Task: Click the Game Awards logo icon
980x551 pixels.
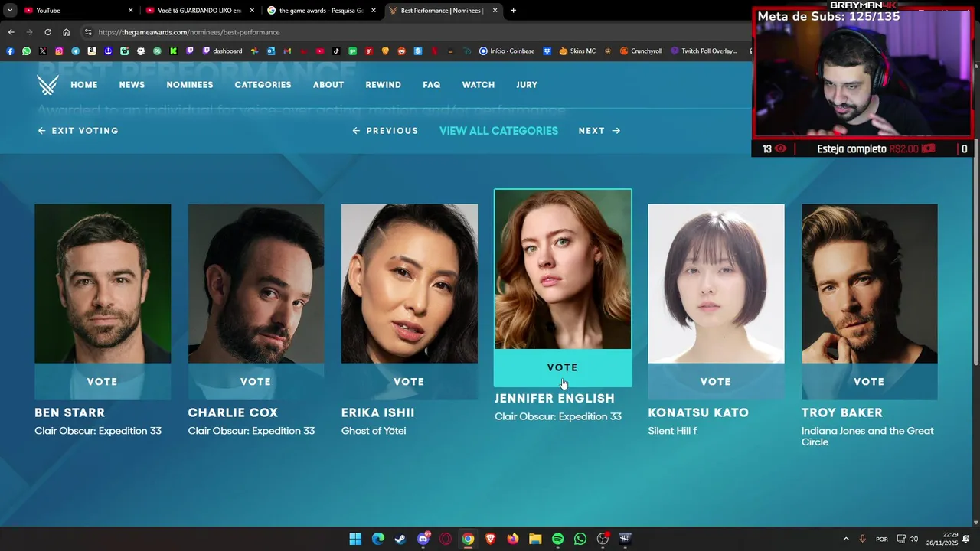Action: 47,85
